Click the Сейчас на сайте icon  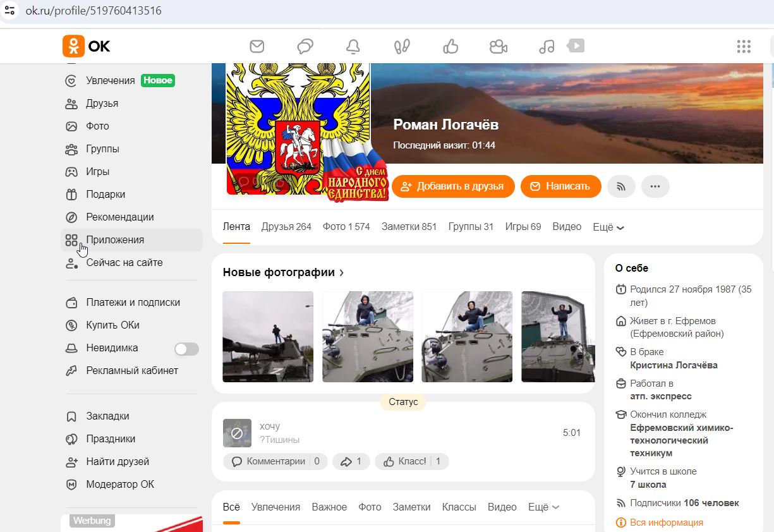point(72,263)
